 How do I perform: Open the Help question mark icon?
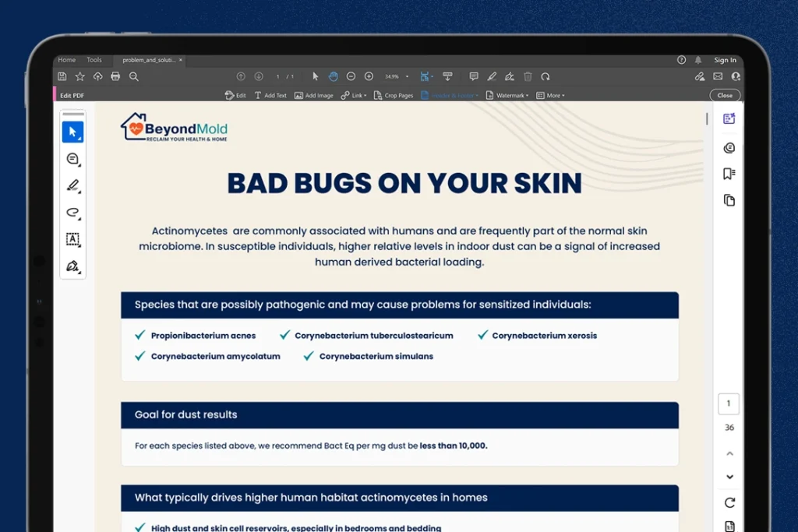pos(681,60)
